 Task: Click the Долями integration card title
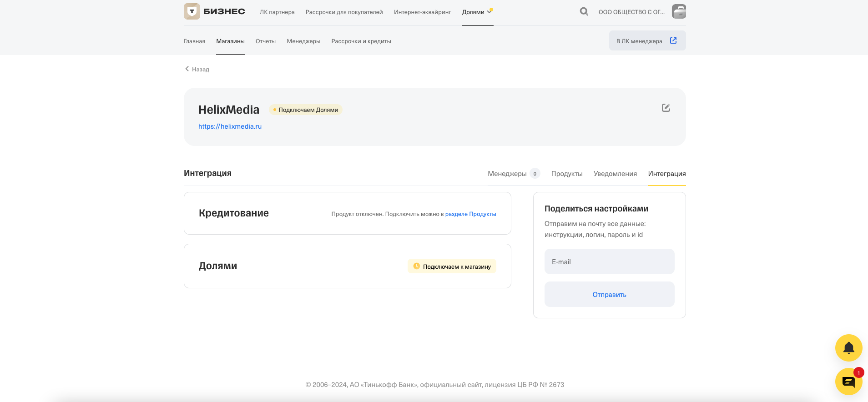click(218, 266)
